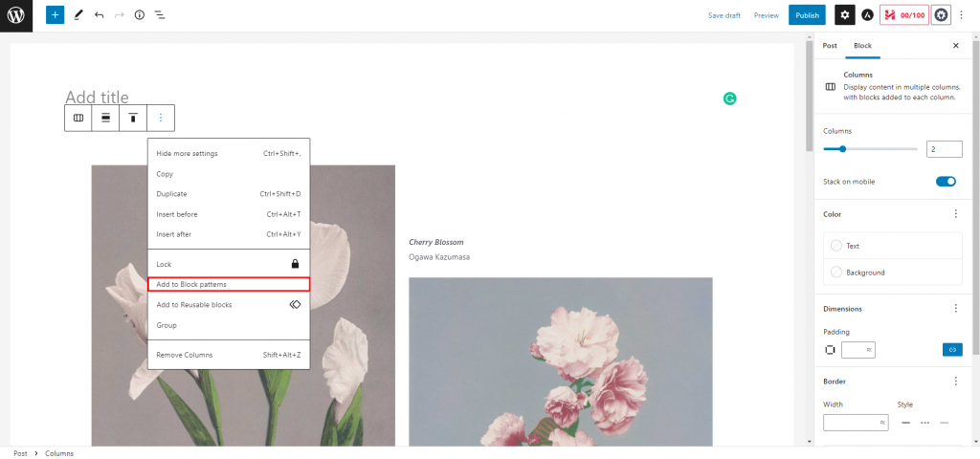Screen dimensions: 980x459
Task: Close the settings sidebar
Action: point(956,46)
